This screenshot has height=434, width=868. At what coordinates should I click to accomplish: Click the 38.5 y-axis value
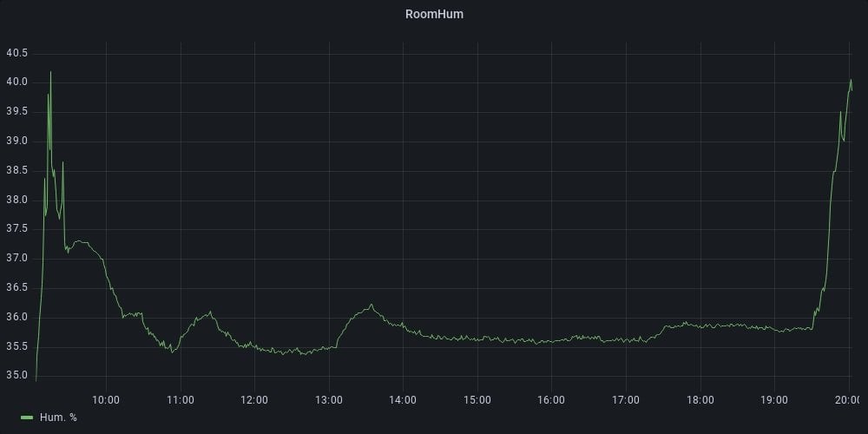pyautogui.click(x=17, y=170)
